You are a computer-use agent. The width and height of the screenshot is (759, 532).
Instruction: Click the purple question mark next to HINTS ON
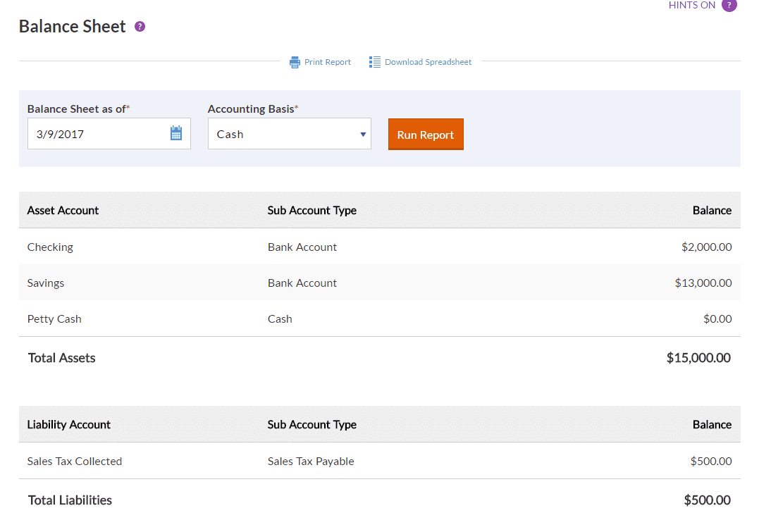[x=729, y=6]
